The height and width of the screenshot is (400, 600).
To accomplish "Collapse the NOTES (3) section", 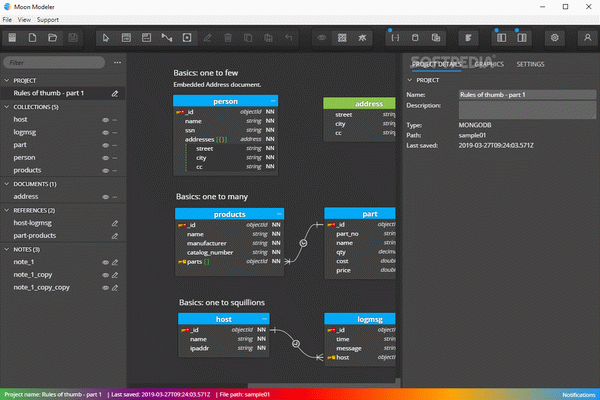I will (x=7, y=249).
